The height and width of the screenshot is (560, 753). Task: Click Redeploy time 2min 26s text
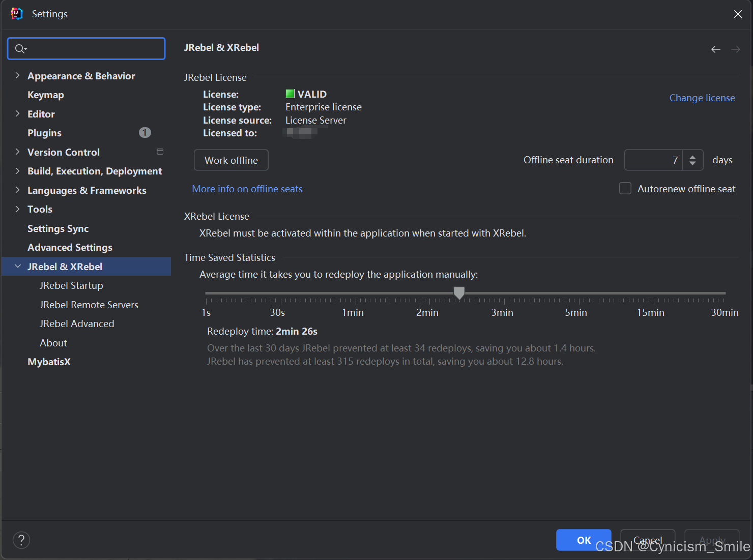pyautogui.click(x=262, y=331)
